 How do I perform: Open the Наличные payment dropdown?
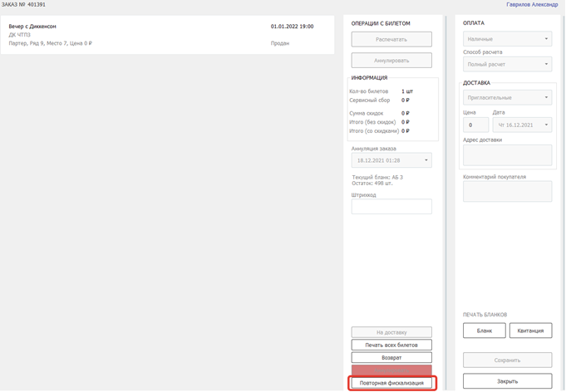(x=507, y=39)
